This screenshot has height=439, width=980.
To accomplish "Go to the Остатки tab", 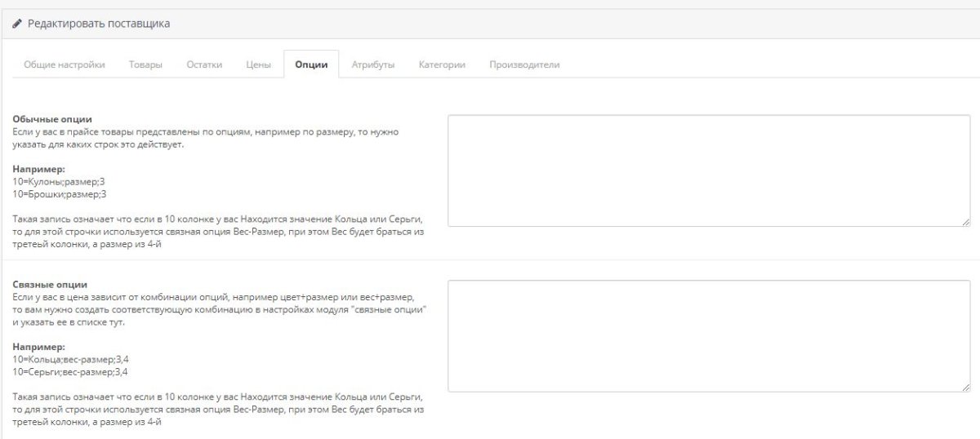I will [204, 64].
